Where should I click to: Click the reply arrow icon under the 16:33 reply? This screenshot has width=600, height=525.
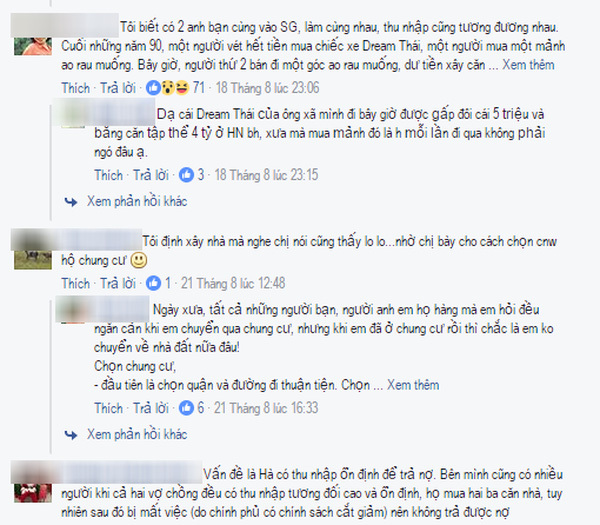(x=71, y=434)
